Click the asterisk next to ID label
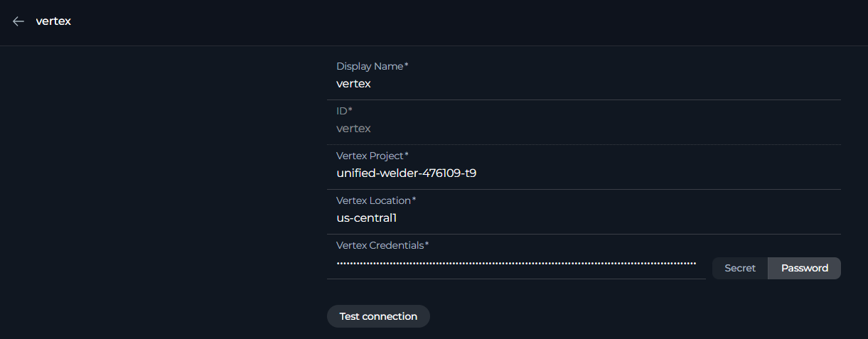868x339 pixels. click(x=350, y=110)
